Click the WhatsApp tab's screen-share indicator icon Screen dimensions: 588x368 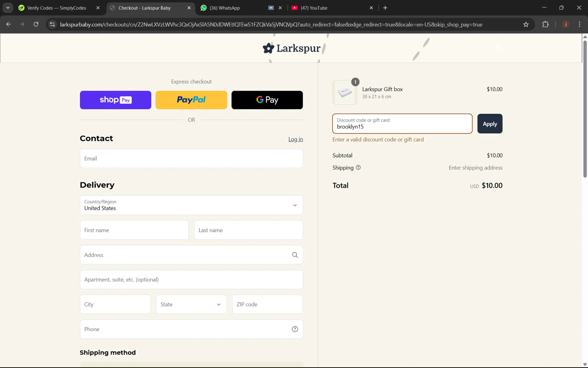coord(271,8)
